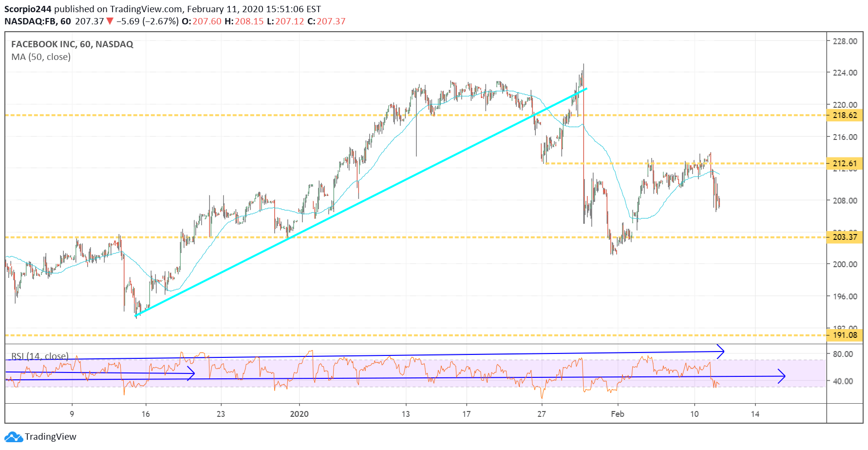The height and width of the screenshot is (450, 868).
Task: Click the 191.08 price level tag
Action: [x=845, y=335]
